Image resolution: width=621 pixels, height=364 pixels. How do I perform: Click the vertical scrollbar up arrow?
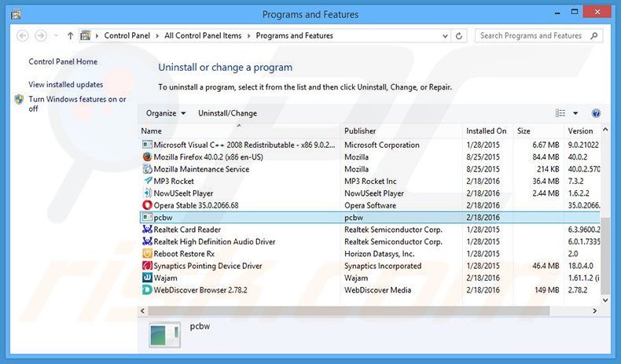click(x=605, y=130)
